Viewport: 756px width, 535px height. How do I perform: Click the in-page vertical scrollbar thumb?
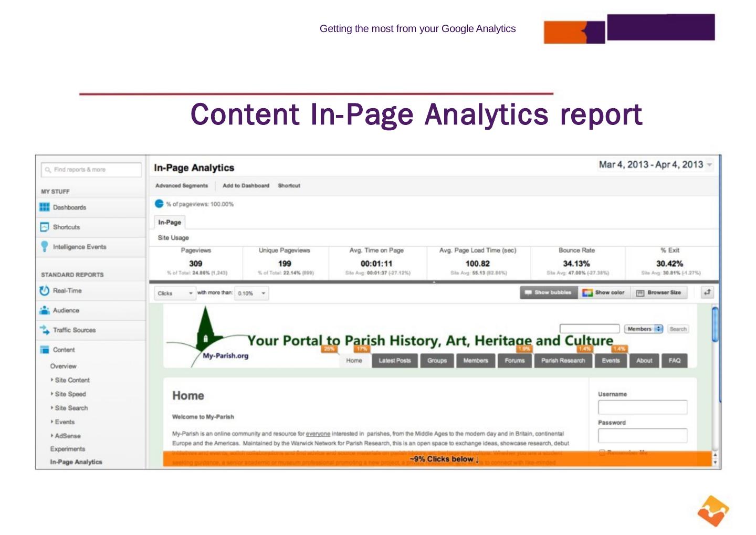(715, 324)
